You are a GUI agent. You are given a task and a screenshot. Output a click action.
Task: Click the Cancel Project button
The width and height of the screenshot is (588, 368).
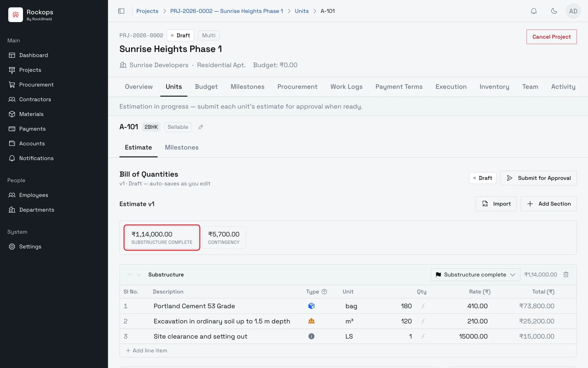click(551, 37)
